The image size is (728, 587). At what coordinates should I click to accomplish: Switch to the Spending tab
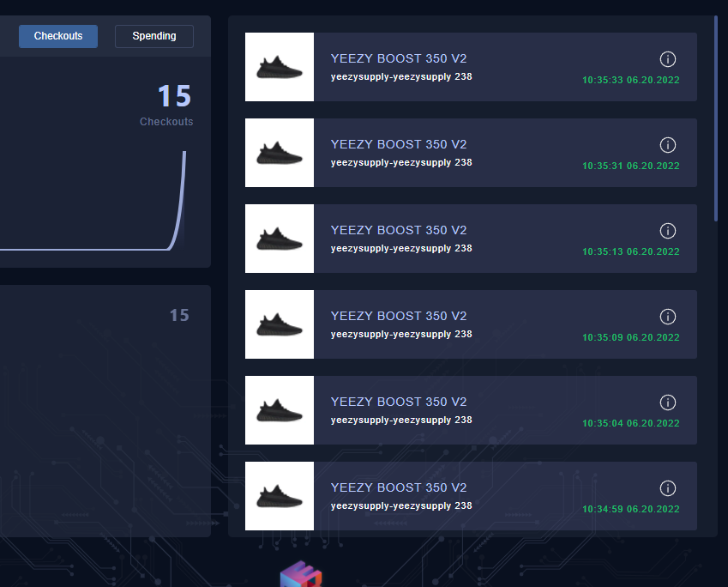coord(154,36)
